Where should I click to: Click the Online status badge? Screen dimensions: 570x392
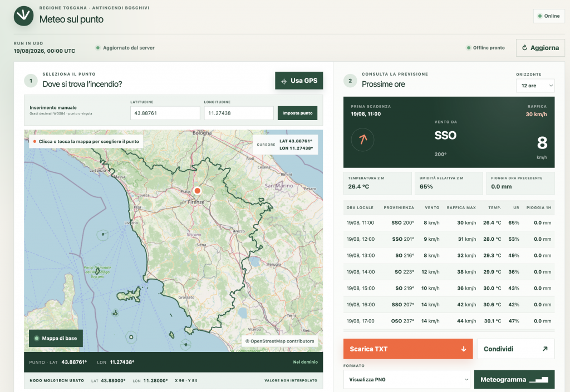[549, 16]
